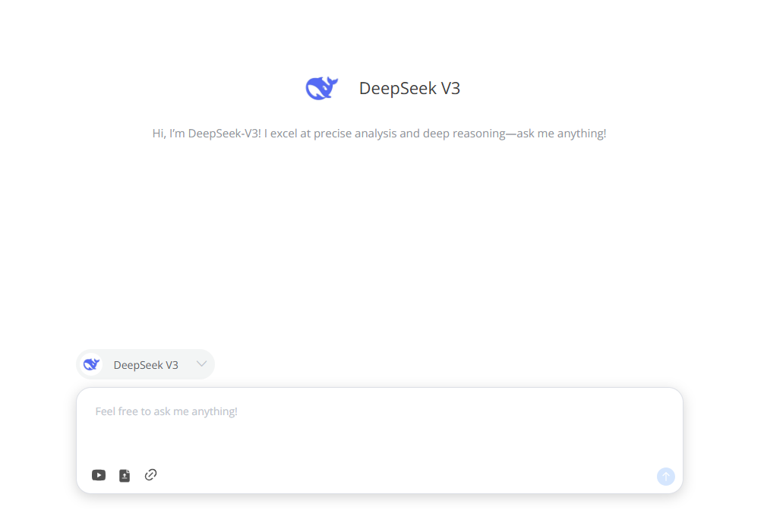Click the DeepSeek-V3 greeting tagline

380,133
